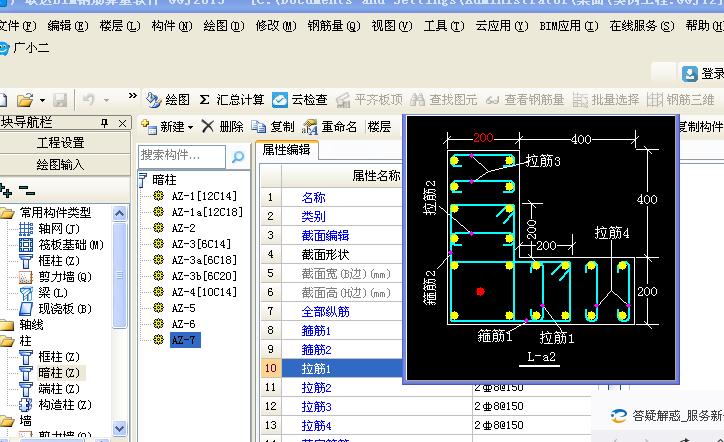Expand 常用构件类型 folder
The image size is (724, 442).
55,212
